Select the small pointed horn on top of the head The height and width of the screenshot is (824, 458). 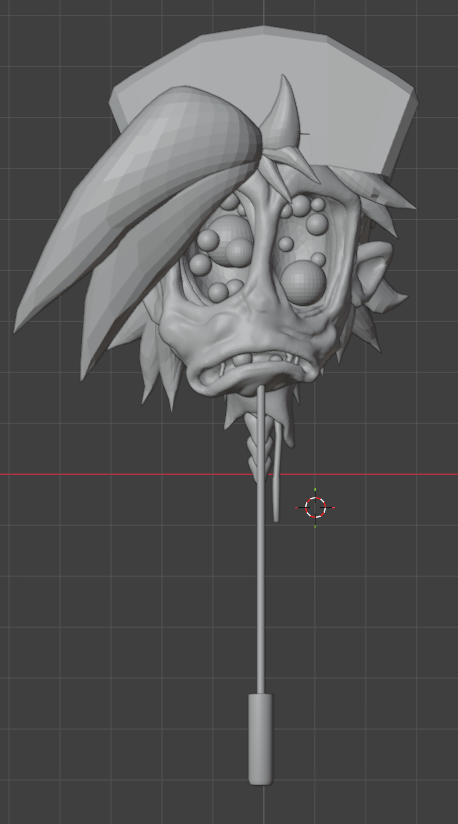click(x=281, y=113)
